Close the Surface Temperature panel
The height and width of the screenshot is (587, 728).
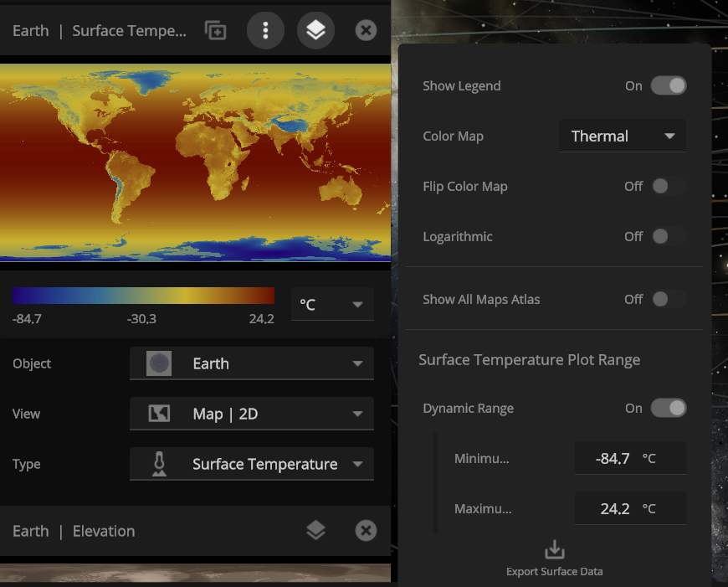[x=366, y=31]
